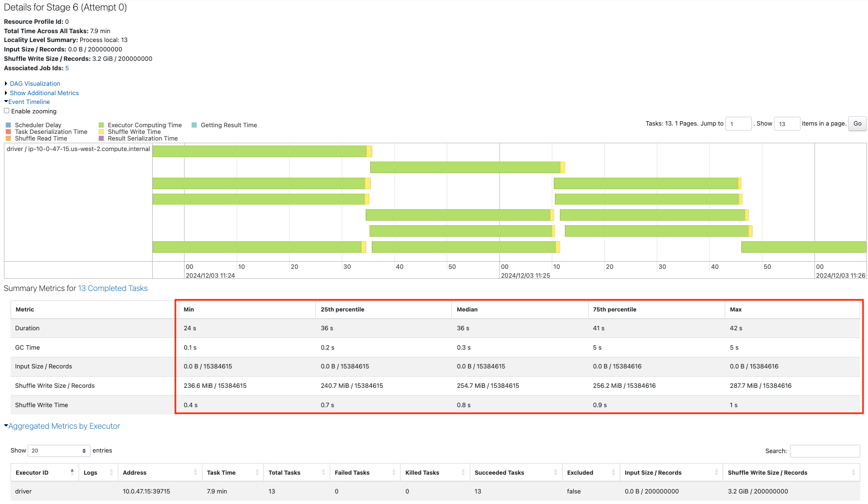The width and height of the screenshot is (868, 504).
Task: Click Shuffle Write Time 75th percentile 0.9 s
Action: point(600,405)
